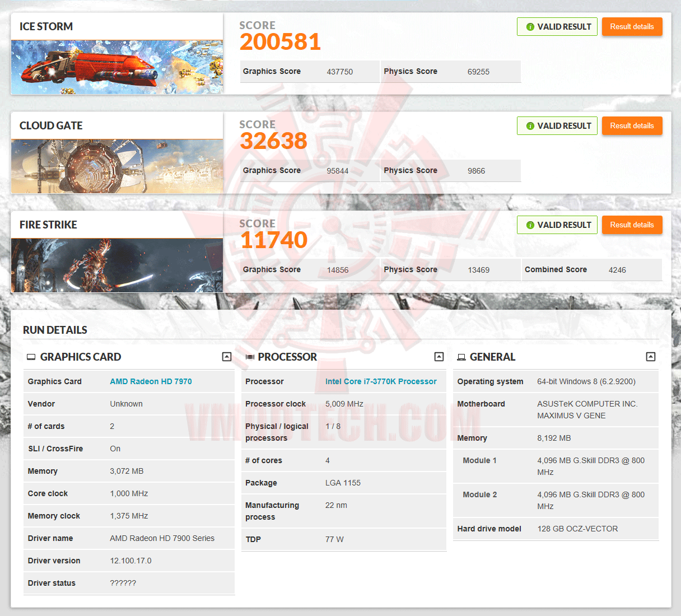Click Fire Strike Valid Result badge
This screenshot has width=681, height=616.
click(557, 225)
